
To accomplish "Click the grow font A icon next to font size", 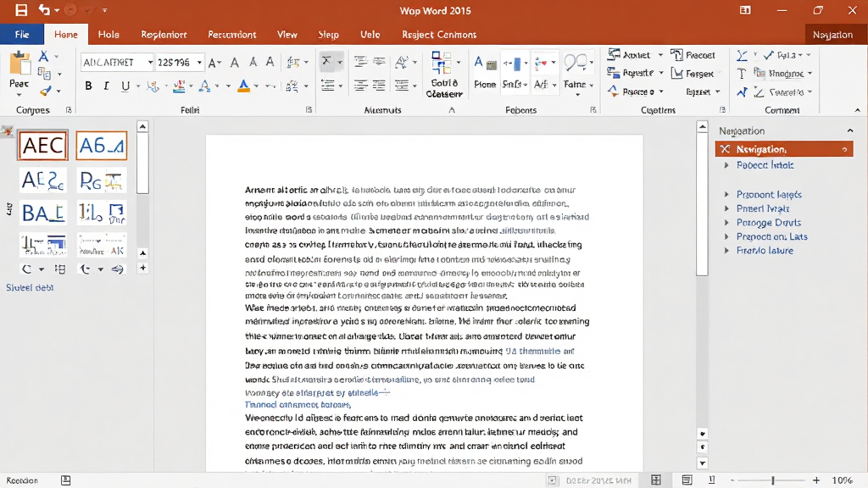I will point(214,63).
